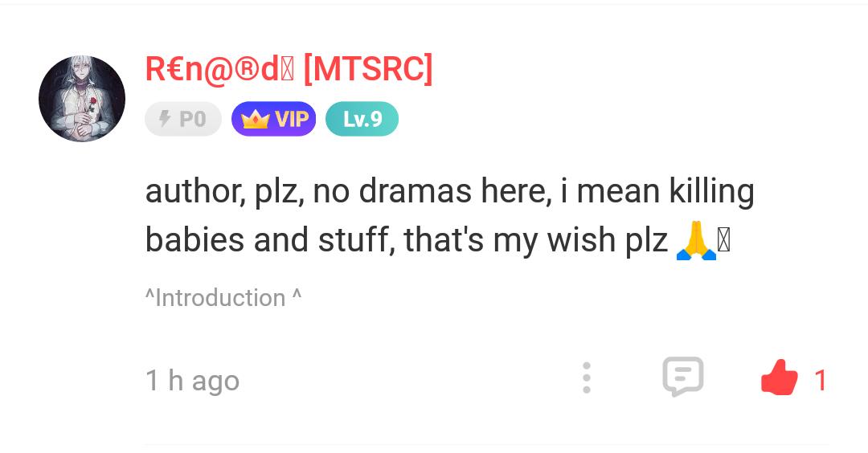The height and width of the screenshot is (453, 868).
Task: Click the comment line starting "author, plz"
Action: (x=449, y=191)
